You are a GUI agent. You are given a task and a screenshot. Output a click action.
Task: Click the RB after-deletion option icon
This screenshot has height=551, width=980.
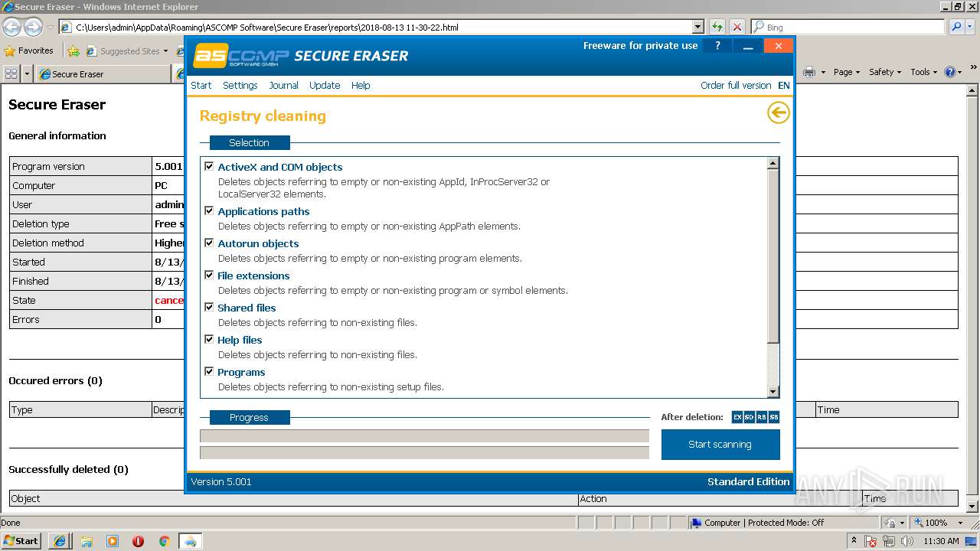(x=762, y=417)
